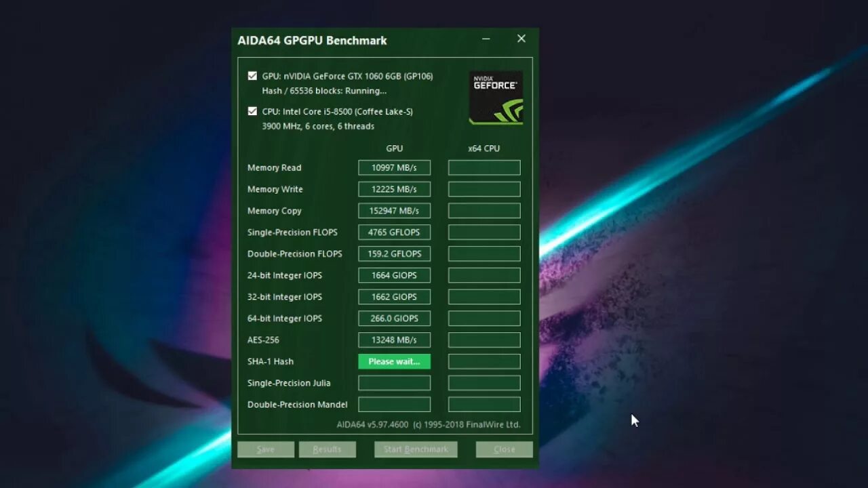The width and height of the screenshot is (868, 488).
Task: Uncheck the GPU nVIDIA GeForce GTX 1060 checkbox
Action: (x=252, y=76)
